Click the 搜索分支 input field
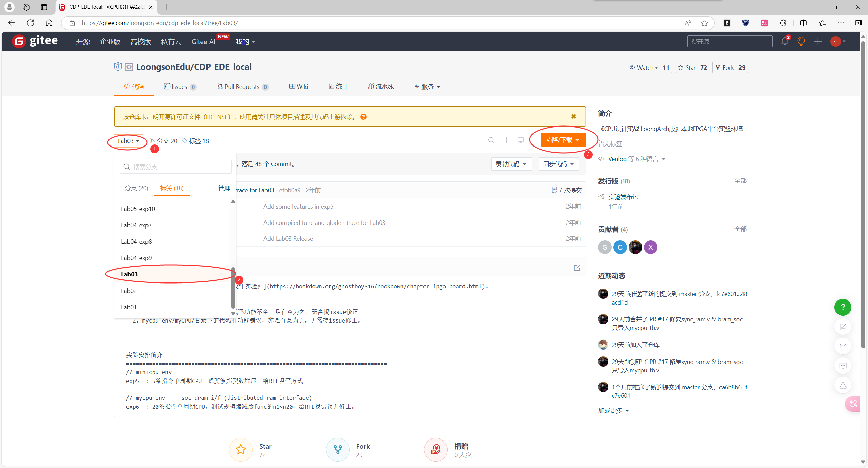Image resolution: width=868 pixels, height=468 pixels. (x=175, y=167)
